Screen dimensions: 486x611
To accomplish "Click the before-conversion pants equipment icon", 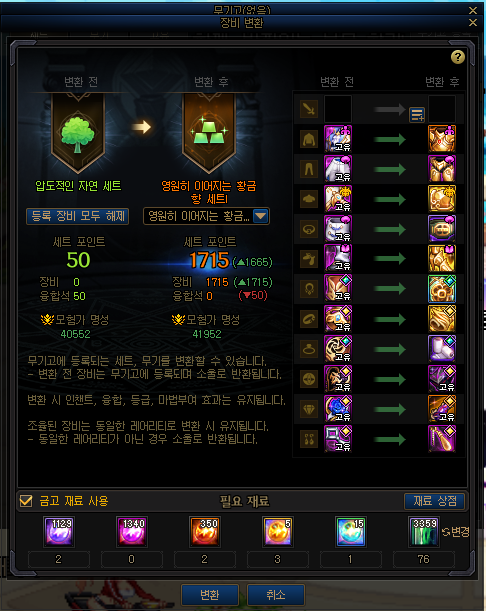I will [338, 169].
